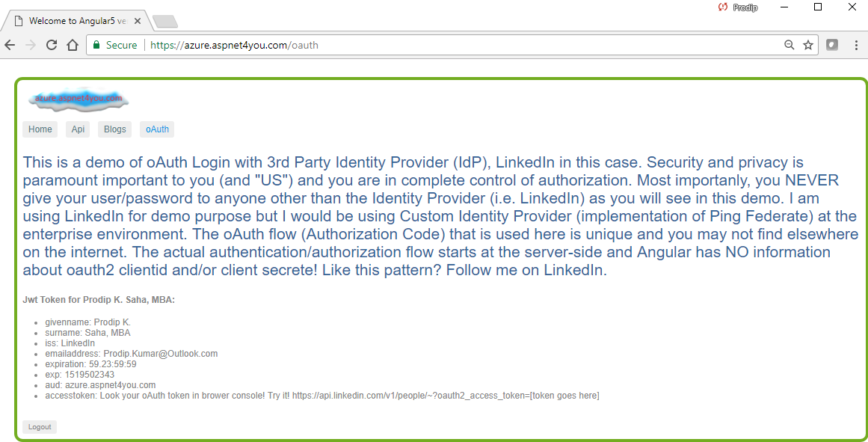
Task: Go back with the browser back arrow
Action: coord(10,45)
